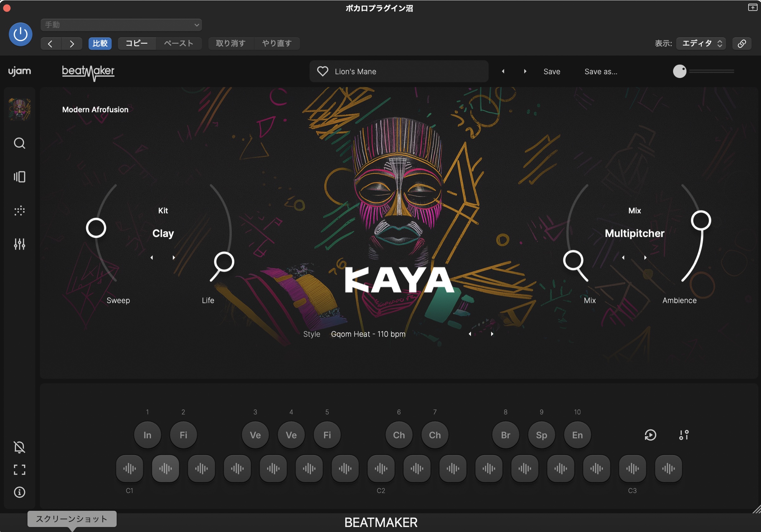761x532 pixels.
Task: Trigger the Ve pattern pad 4
Action: click(291, 435)
